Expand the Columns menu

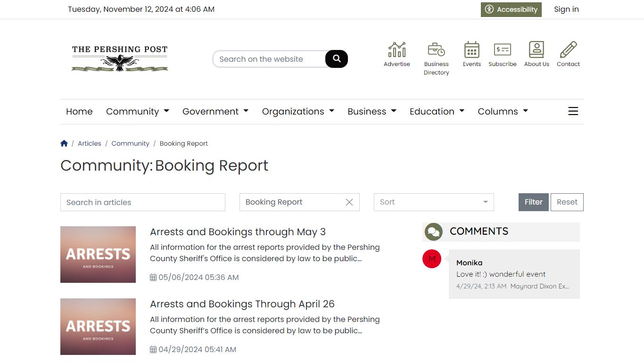click(503, 112)
